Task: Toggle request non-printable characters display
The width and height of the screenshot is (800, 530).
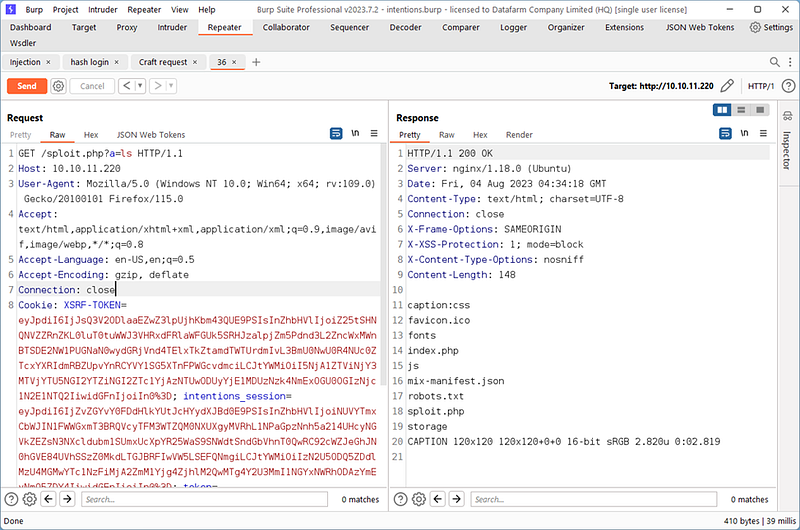Action: point(355,134)
